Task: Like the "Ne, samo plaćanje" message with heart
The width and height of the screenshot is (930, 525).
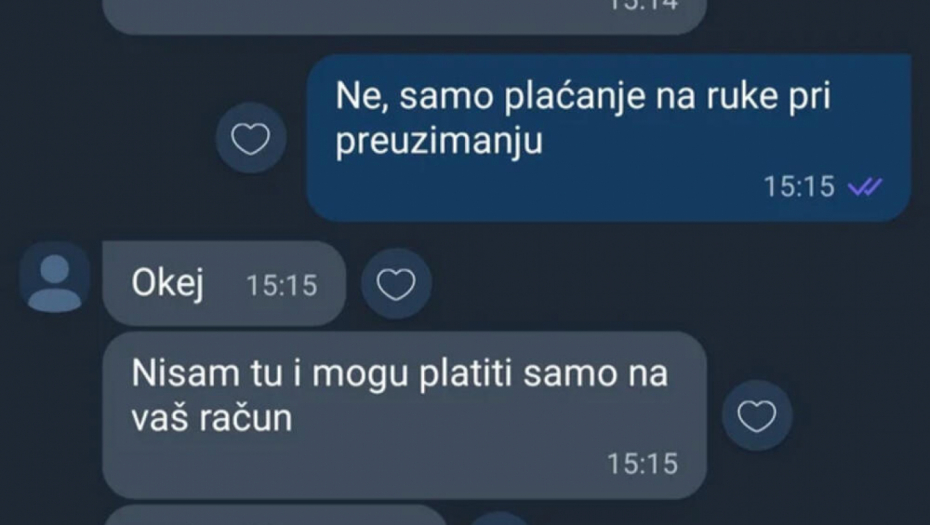Action: coord(251,138)
